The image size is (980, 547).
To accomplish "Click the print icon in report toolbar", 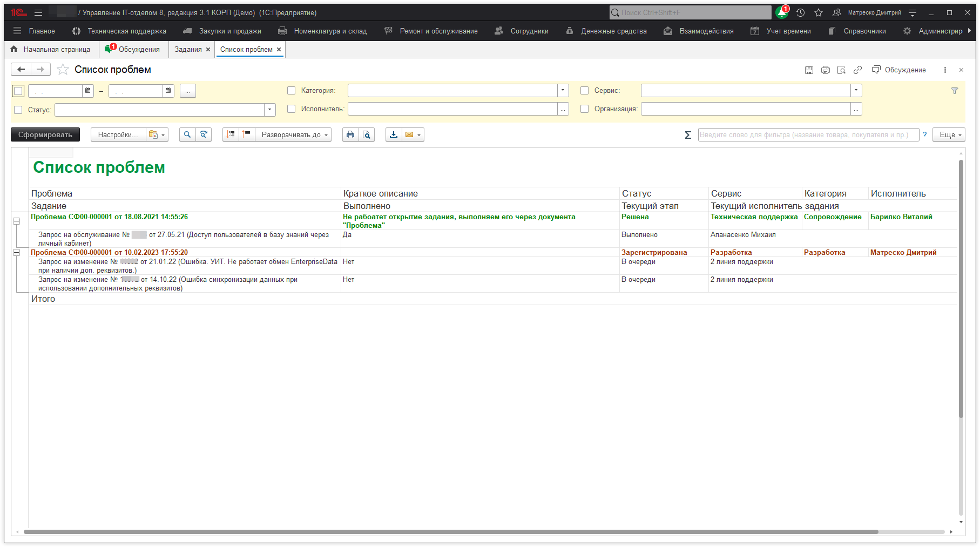I will 350,134.
